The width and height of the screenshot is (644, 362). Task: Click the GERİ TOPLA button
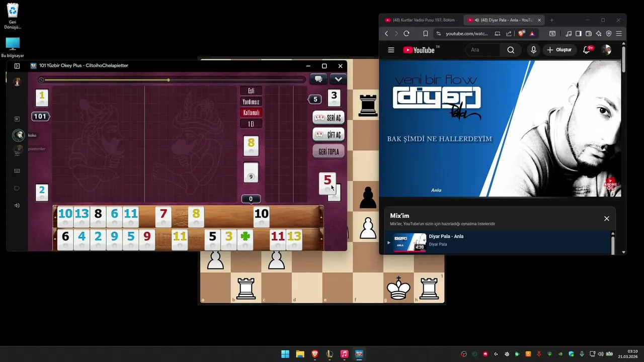click(329, 151)
